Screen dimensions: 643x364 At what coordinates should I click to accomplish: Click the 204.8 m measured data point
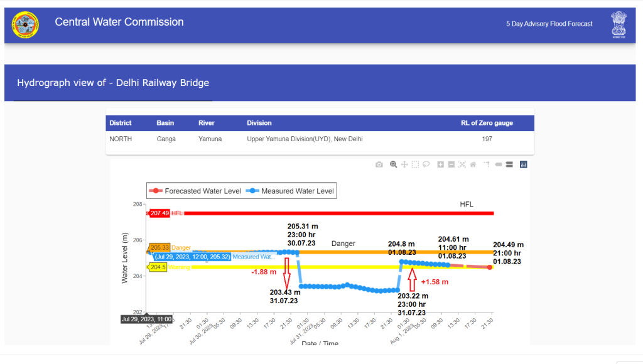pyautogui.click(x=401, y=262)
